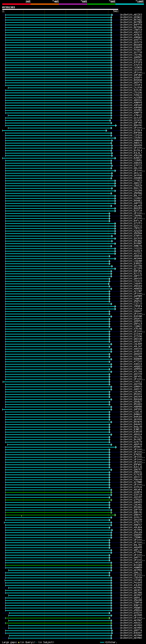Click the UniRef100_A7QTC5 label
146x644 pixels.
pyautogui.click(x=131, y=65)
